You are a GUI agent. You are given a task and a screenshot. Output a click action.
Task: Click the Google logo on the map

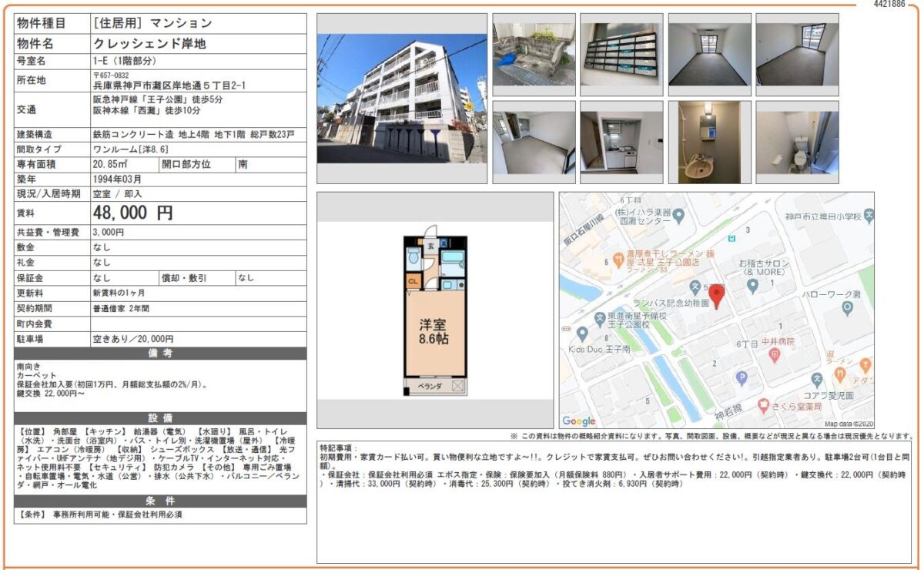pyautogui.click(x=579, y=421)
